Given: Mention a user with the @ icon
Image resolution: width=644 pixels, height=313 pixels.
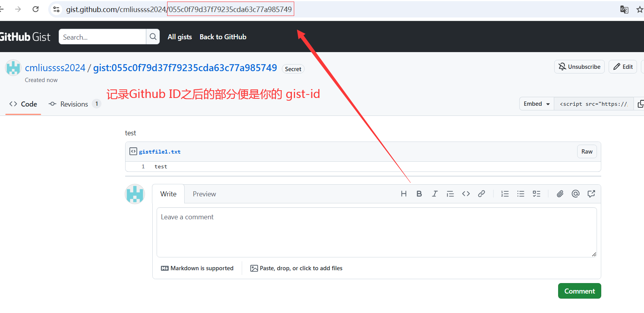Looking at the screenshot, I should tap(575, 194).
